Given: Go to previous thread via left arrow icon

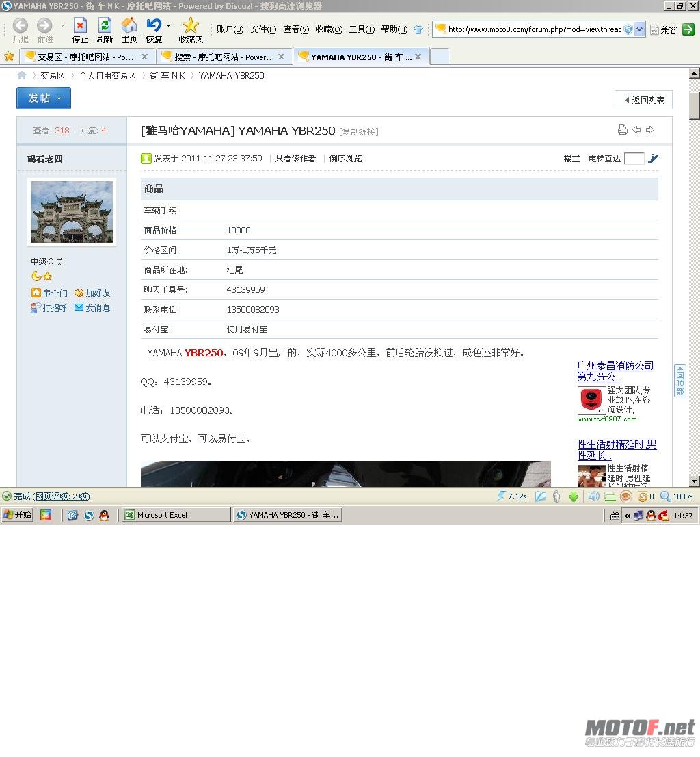Looking at the screenshot, I should coord(636,130).
